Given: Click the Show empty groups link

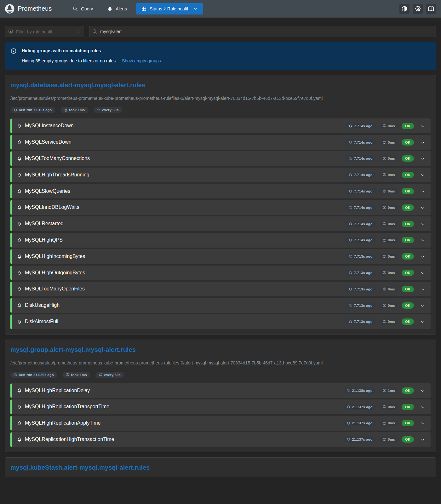Looking at the screenshot, I should click(x=141, y=61).
